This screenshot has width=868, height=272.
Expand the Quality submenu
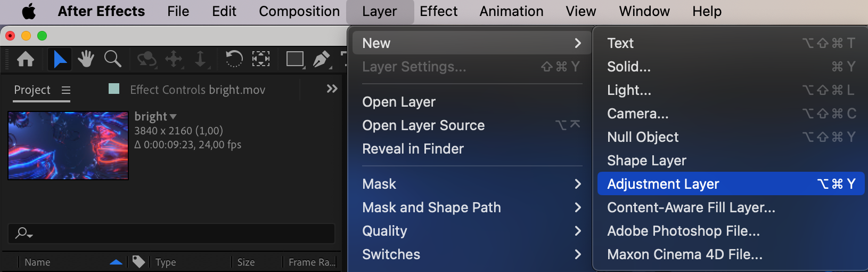coord(470,231)
